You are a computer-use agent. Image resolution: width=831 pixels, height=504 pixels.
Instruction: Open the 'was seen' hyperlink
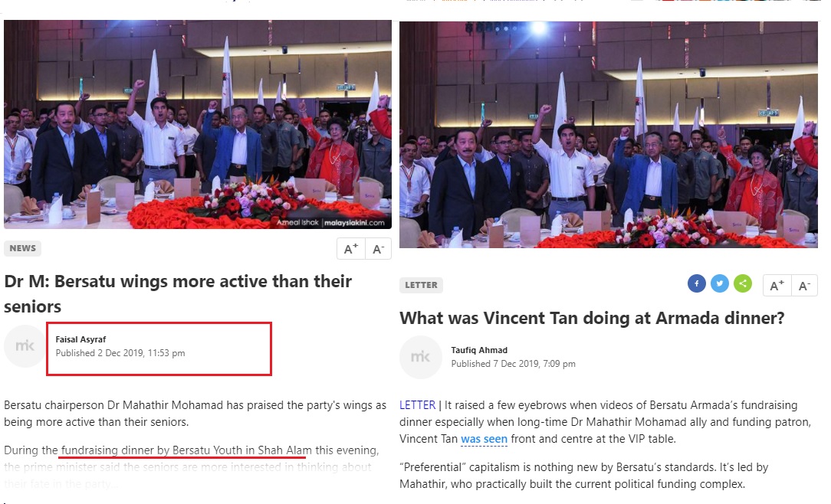tap(484, 439)
